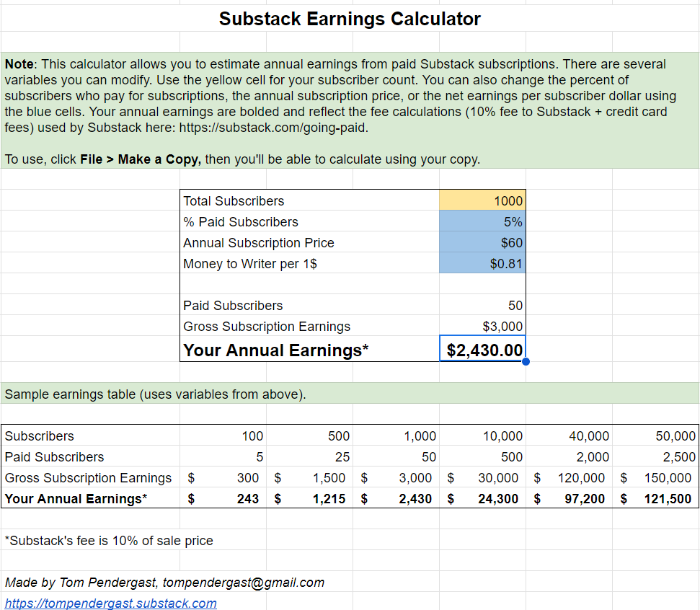This screenshot has width=700, height=610.
Task: Select the Made by Tom Pendergast credit line
Action: [165, 583]
